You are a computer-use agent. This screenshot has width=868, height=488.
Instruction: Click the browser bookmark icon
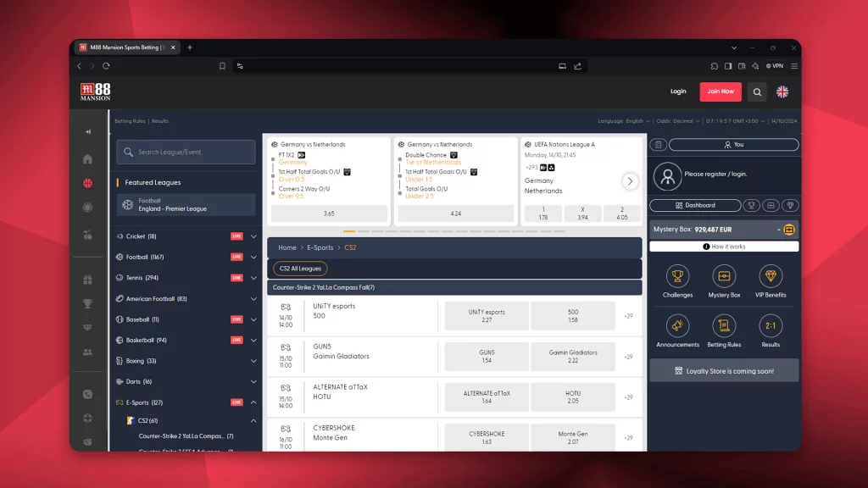[222, 66]
